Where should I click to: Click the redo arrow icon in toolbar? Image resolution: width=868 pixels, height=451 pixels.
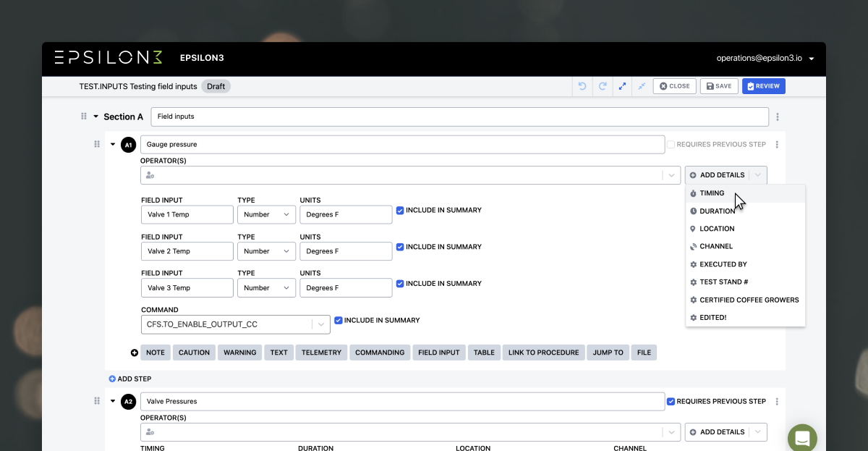point(602,86)
